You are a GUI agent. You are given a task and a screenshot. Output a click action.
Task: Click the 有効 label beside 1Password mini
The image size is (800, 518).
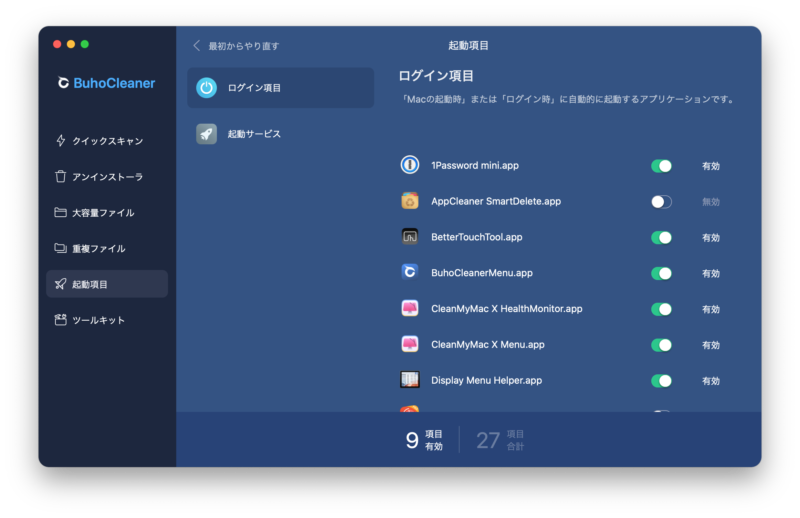tap(711, 166)
